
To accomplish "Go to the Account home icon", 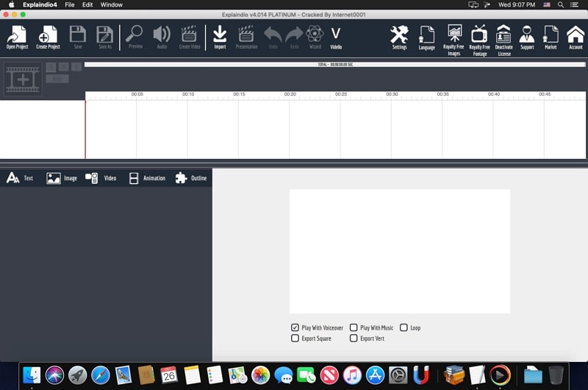I will point(576,38).
